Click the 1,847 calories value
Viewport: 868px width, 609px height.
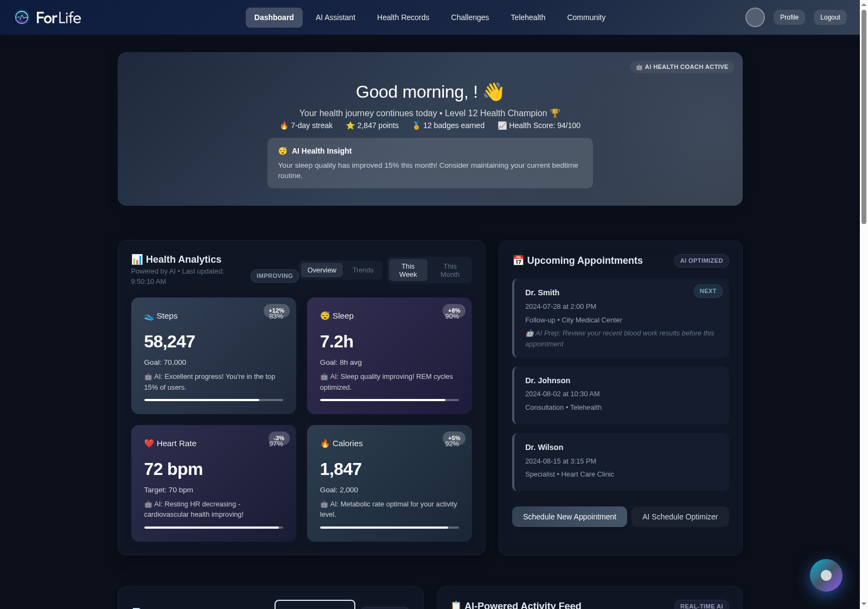click(x=341, y=469)
